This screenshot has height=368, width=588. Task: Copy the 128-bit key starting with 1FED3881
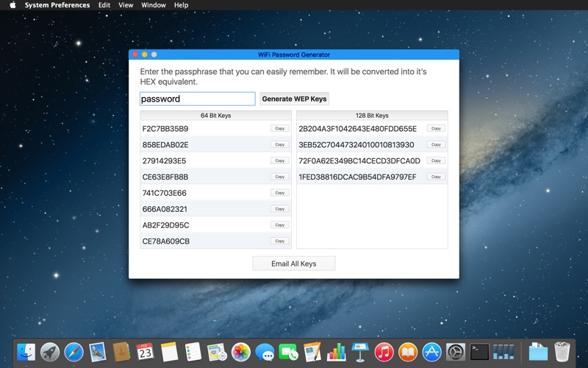(436, 177)
